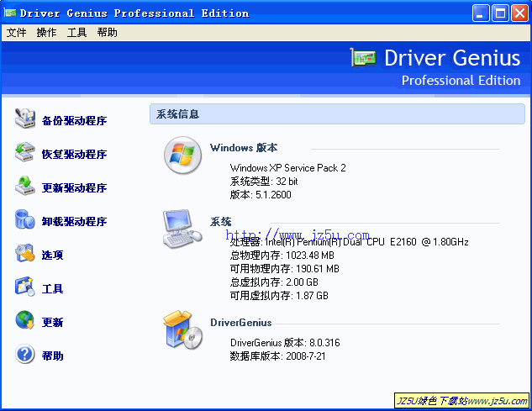Click the computer icon beside 系统 section
Image resolution: width=532 pixels, height=411 pixels.
(182, 229)
